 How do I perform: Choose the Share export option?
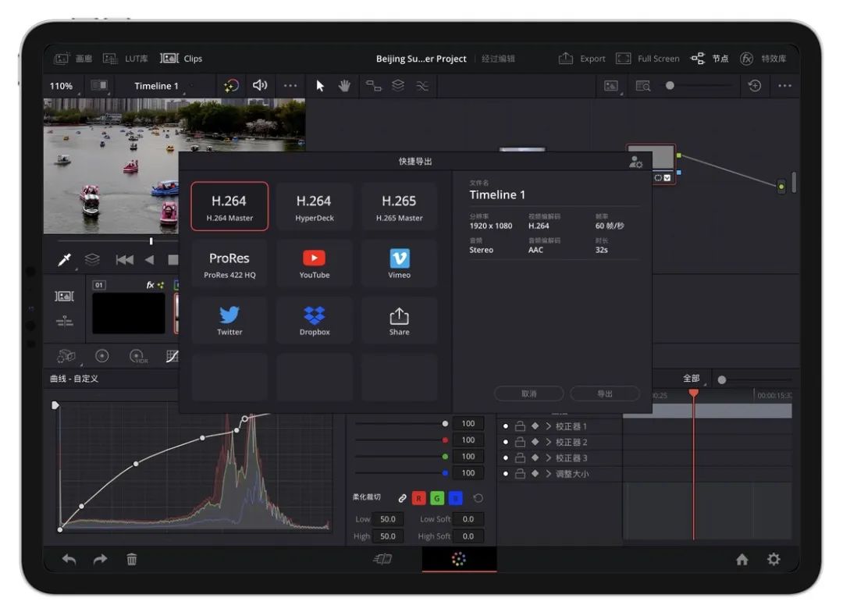tap(399, 321)
